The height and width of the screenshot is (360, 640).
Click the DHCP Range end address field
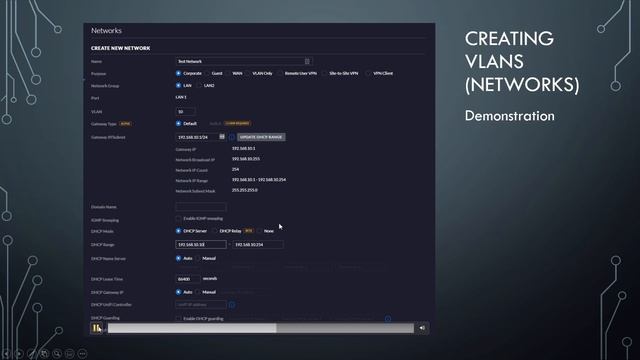(258, 244)
